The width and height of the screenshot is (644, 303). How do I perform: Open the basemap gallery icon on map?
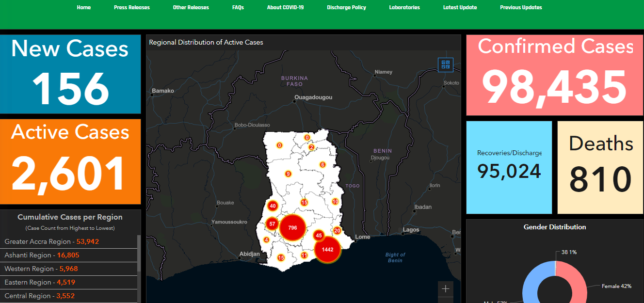[x=445, y=64]
